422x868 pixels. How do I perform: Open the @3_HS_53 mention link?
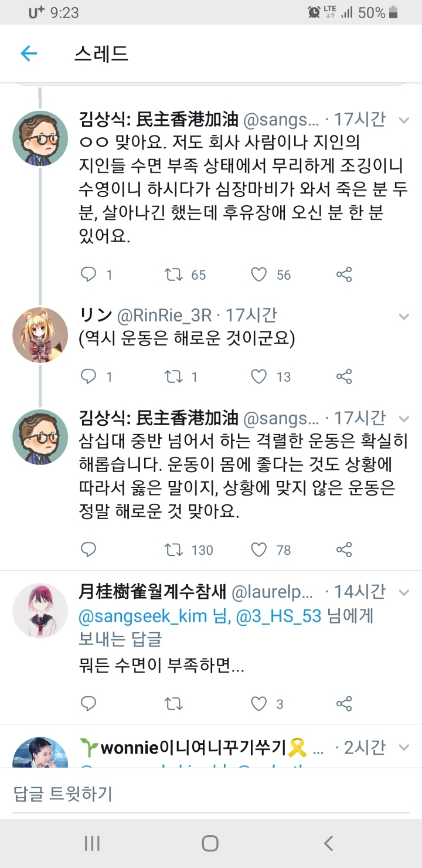(278, 616)
